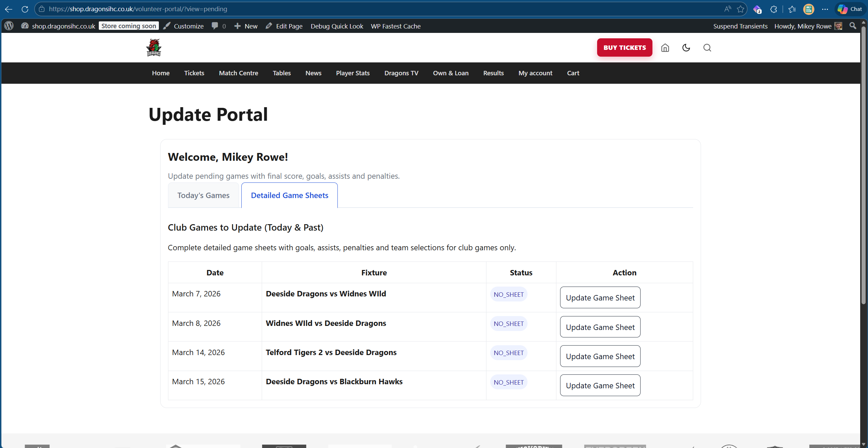Screen dimensions: 868x448
Task: Select the Detailed Game Sheets tab
Action: (289, 195)
